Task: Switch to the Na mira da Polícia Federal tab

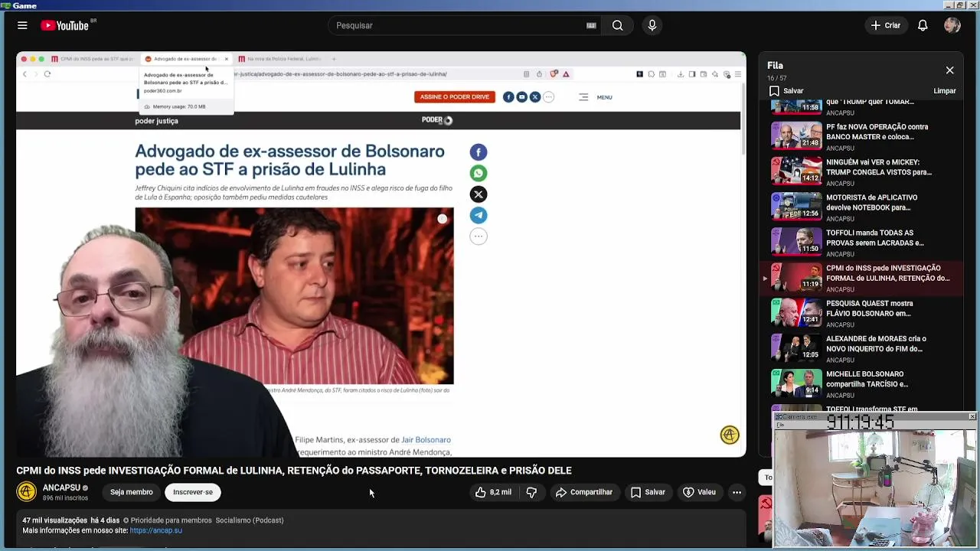Action: pyautogui.click(x=279, y=59)
